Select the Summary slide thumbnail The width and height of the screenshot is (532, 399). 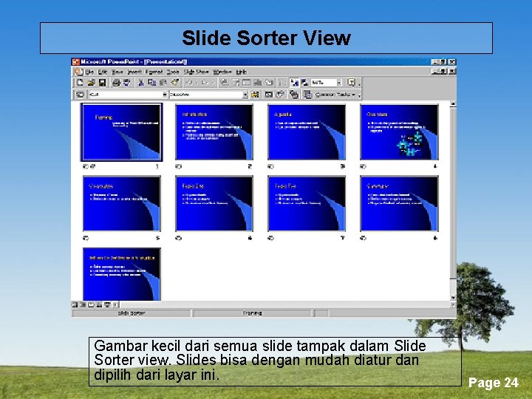[x=399, y=204]
